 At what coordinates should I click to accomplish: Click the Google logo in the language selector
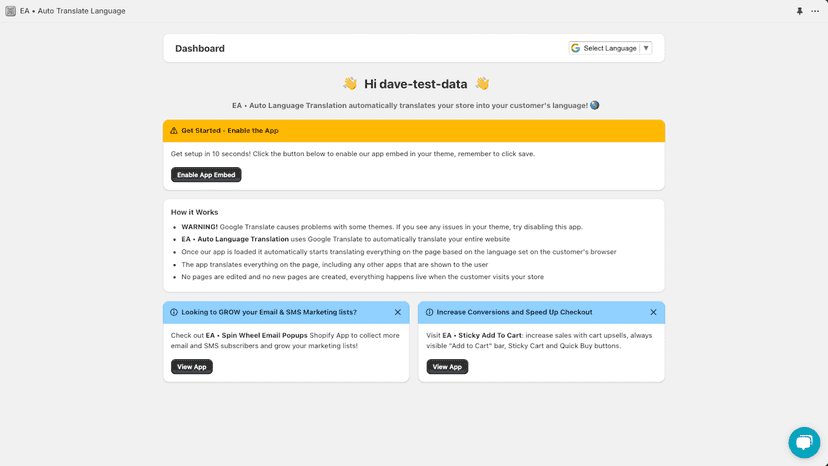[576, 48]
